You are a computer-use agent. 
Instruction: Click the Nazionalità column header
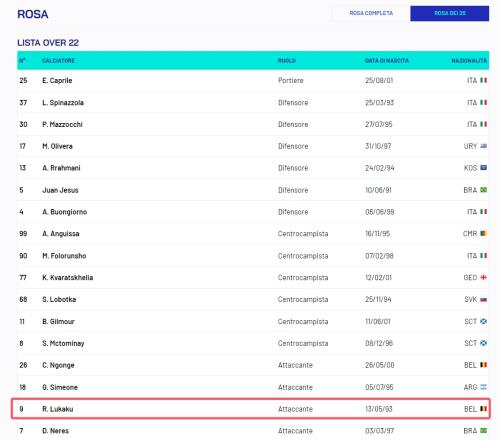pos(469,60)
